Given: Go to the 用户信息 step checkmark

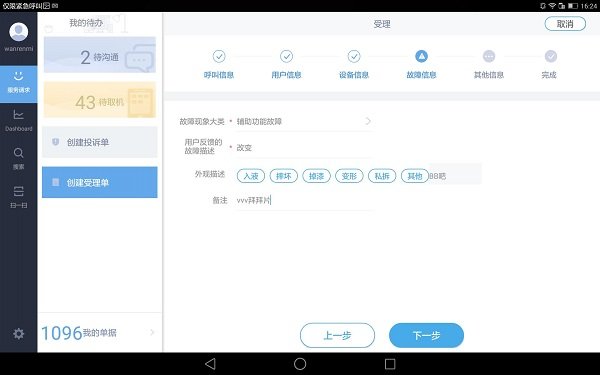Looking at the screenshot, I should pyautogui.click(x=286, y=56).
